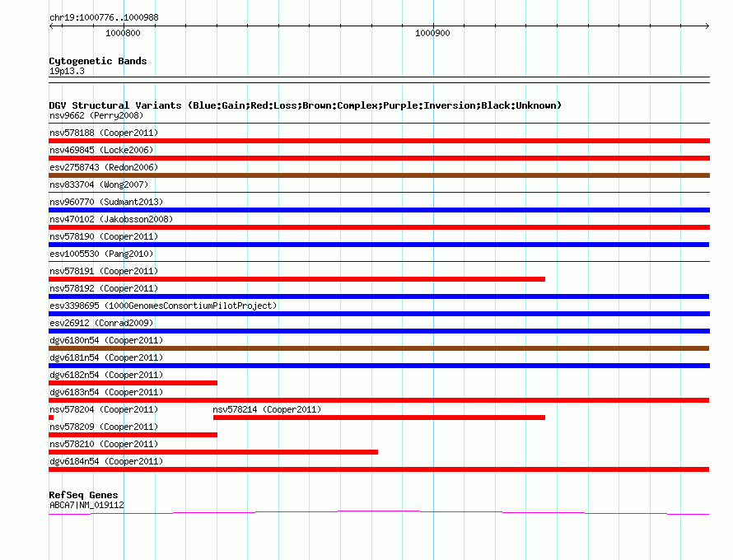Click the nsv578190 (Cooper2011) label
733x560 pixels.
(104, 236)
